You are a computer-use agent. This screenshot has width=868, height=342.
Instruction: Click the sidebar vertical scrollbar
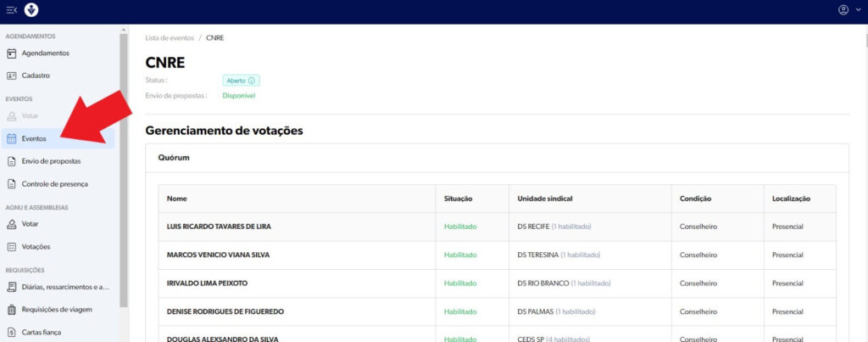click(x=124, y=170)
